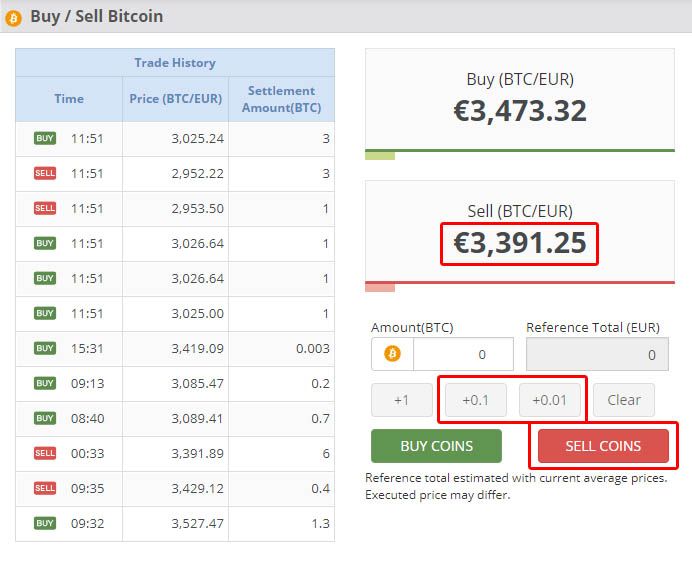Click the Trade History table title
The width and height of the screenshot is (692, 564).
click(175, 63)
